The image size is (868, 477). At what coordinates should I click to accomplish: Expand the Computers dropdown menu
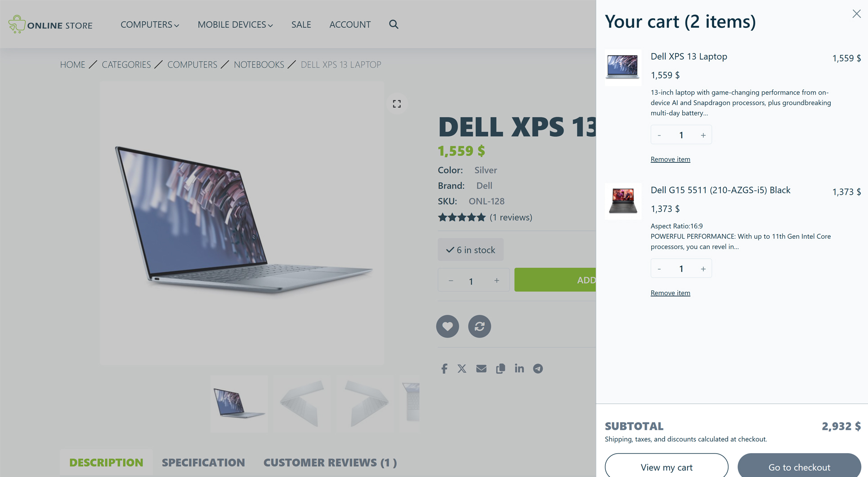point(150,24)
